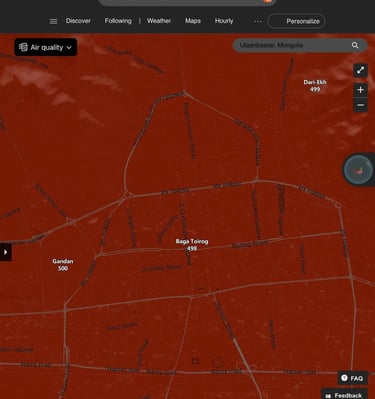
Task: Open the Weather tab
Action: coord(159,21)
